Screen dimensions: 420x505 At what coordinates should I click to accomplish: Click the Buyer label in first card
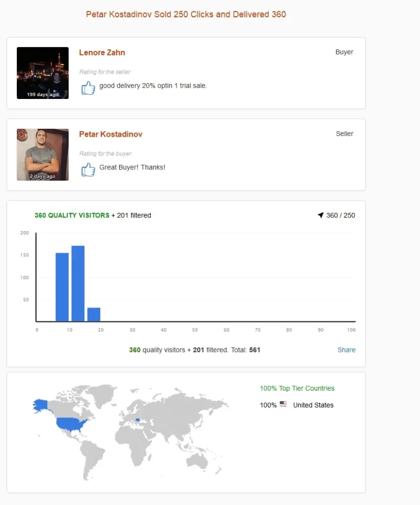[344, 52]
